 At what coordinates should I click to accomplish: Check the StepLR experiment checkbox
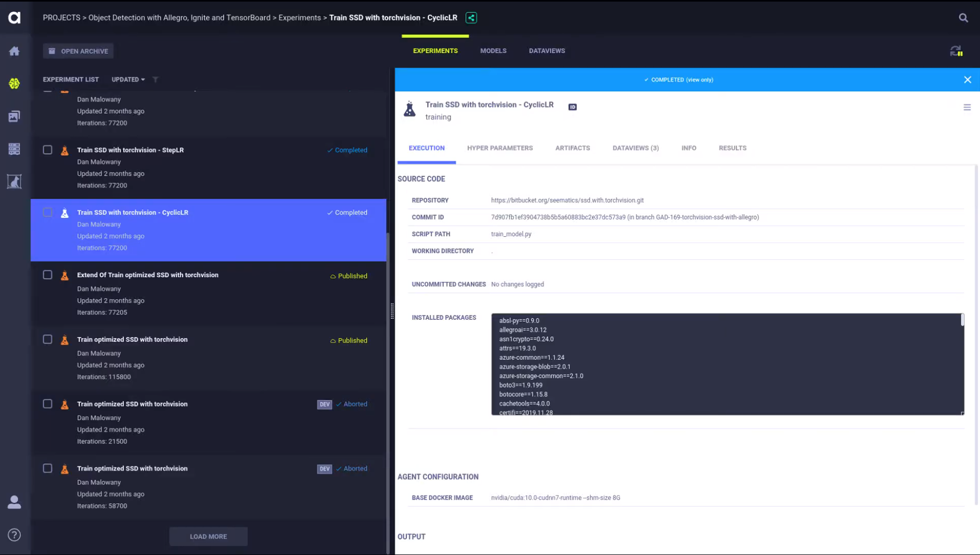coord(47,150)
